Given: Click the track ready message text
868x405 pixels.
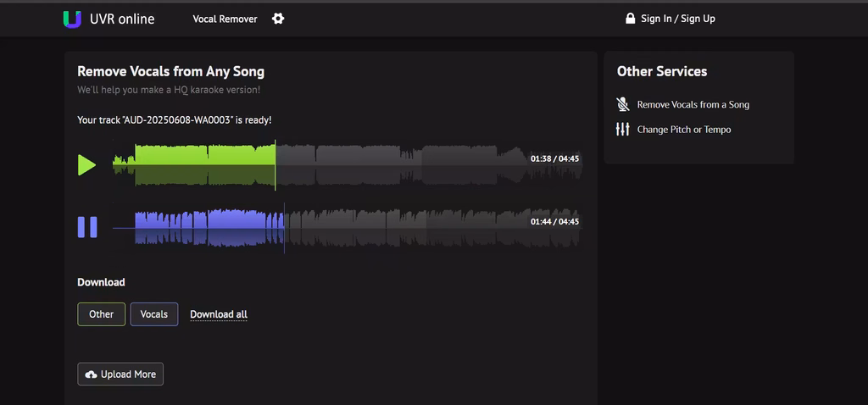Looking at the screenshot, I should (175, 120).
